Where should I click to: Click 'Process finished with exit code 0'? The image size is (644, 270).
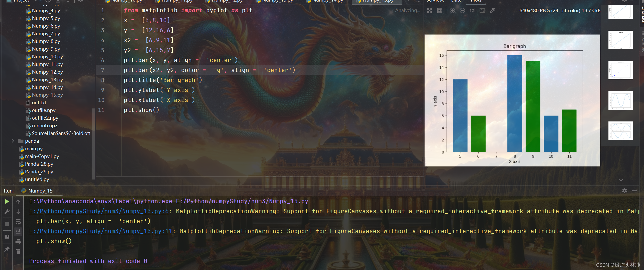88,261
